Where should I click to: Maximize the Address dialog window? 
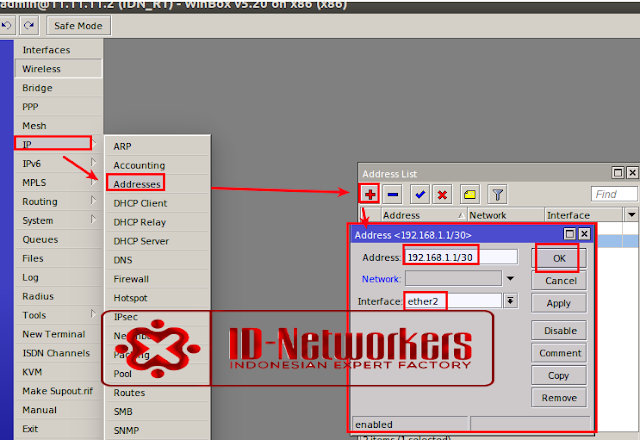click(x=569, y=234)
